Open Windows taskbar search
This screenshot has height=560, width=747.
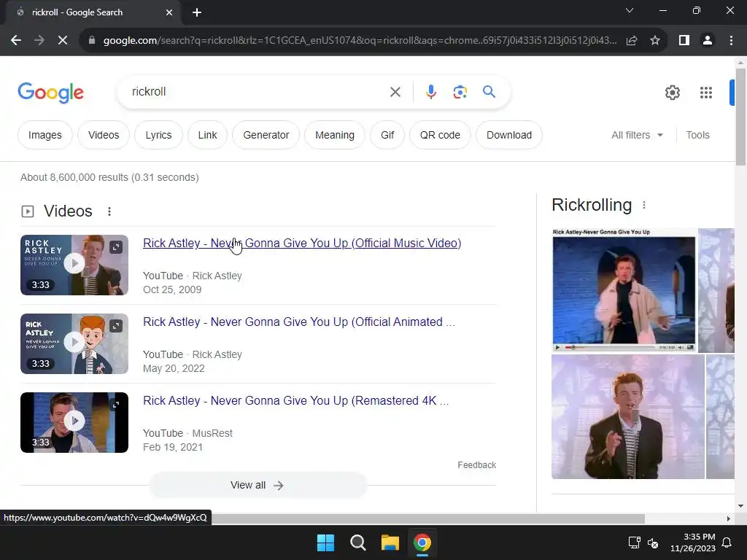pyautogui.click(x=357, y=542)
